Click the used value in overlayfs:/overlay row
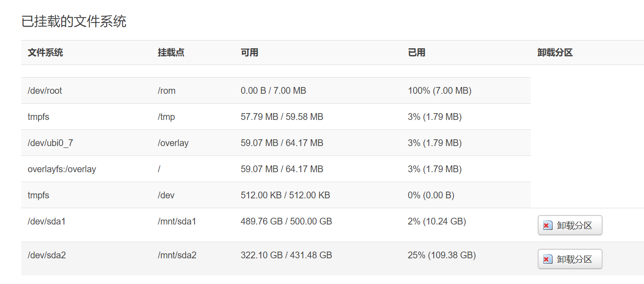The height and width of the screenshot is (284, 644). point(435,169)
